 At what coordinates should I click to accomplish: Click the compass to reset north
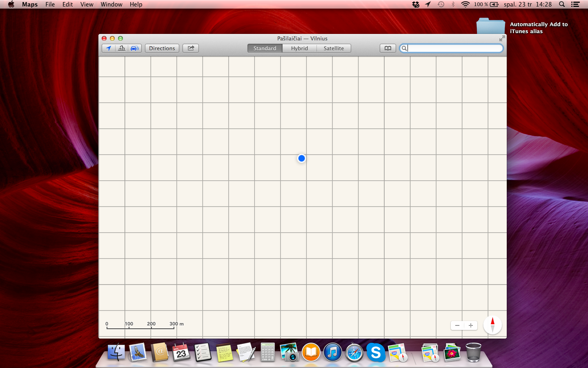492,325
